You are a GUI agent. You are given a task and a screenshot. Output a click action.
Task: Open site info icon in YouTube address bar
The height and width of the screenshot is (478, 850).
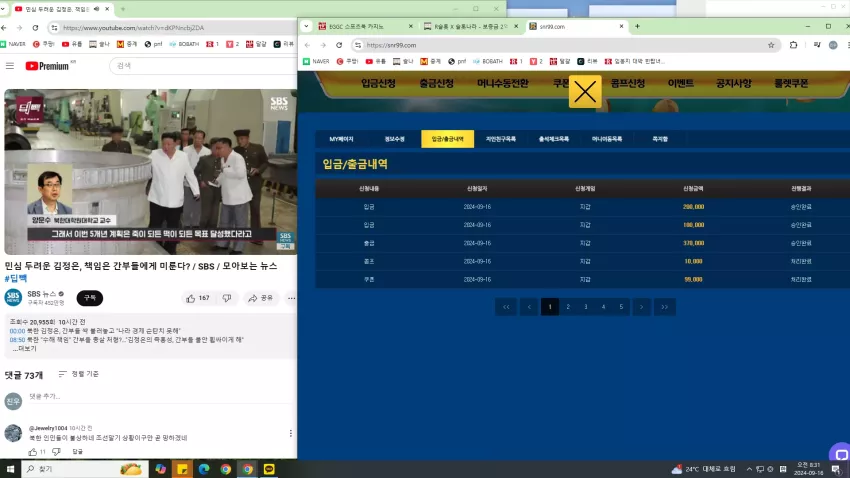54,28
